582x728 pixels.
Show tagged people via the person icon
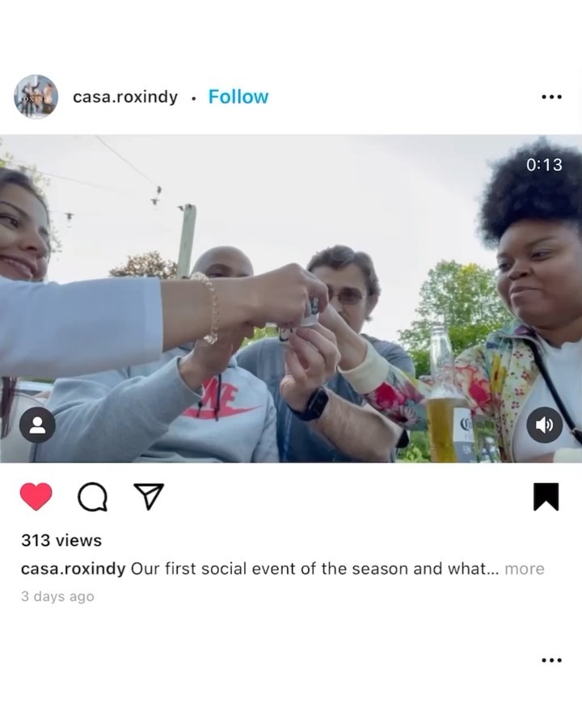pos(37,425)
